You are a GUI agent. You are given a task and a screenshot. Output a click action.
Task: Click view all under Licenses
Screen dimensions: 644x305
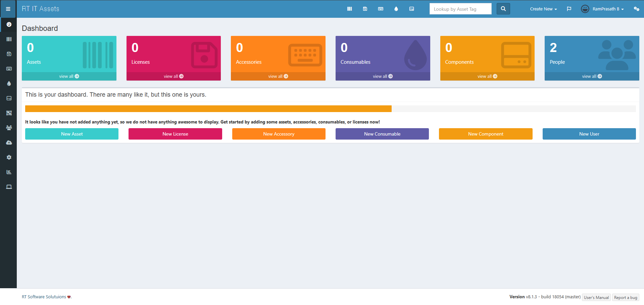coord(174,77)
